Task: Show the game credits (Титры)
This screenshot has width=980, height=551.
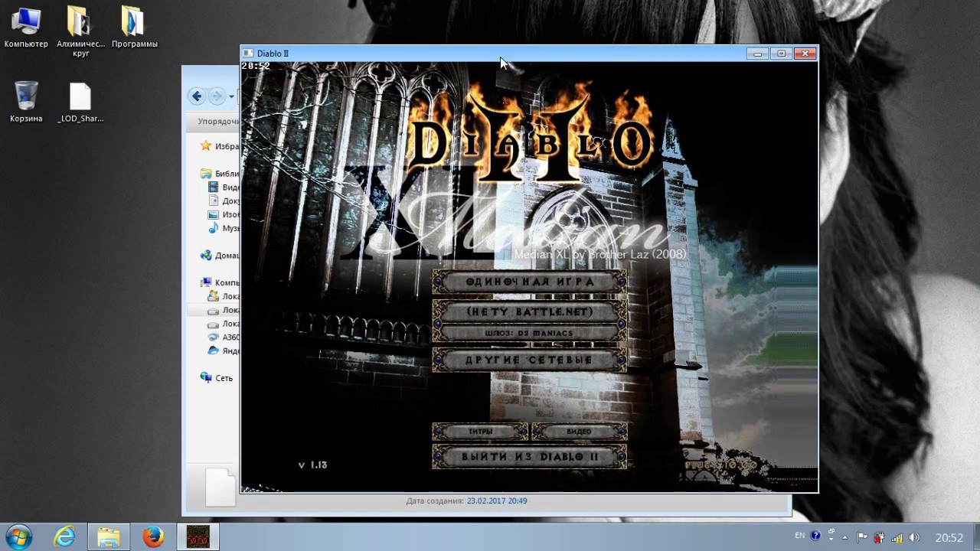Action: pyautogui.click(x=480, y=432)
